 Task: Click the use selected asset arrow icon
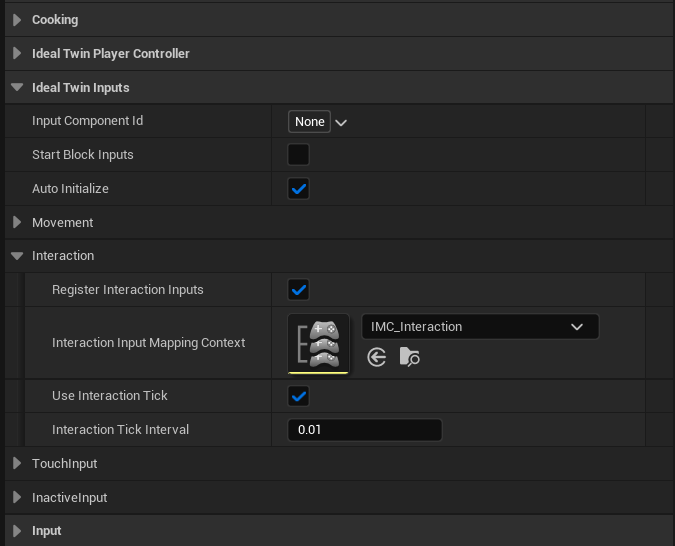377,357
